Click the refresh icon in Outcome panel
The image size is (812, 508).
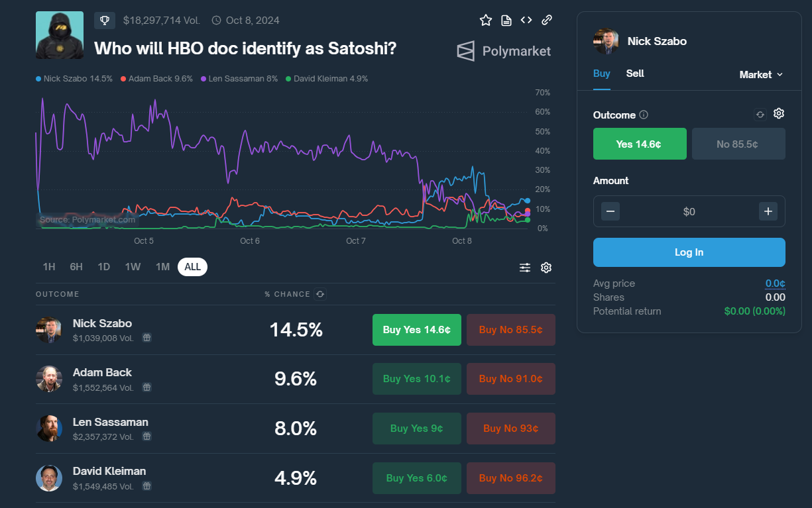tap(760, 115)
